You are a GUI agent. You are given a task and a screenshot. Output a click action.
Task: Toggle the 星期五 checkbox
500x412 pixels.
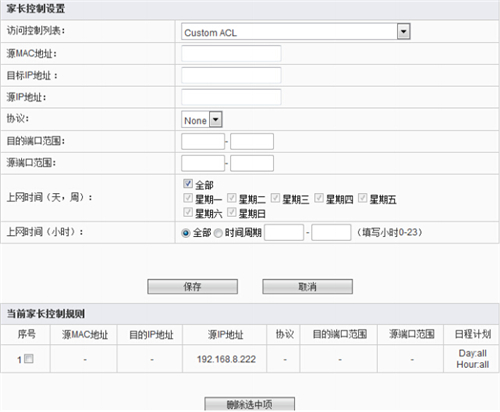(363, 198)
